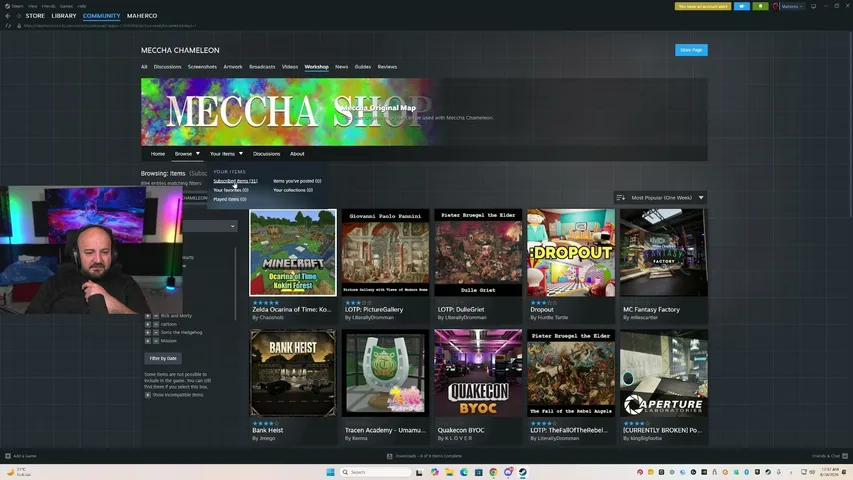This screenshot has width=853, height=480.
Task: Switch to the Discussions hub tab
Action: click(168, 67)
